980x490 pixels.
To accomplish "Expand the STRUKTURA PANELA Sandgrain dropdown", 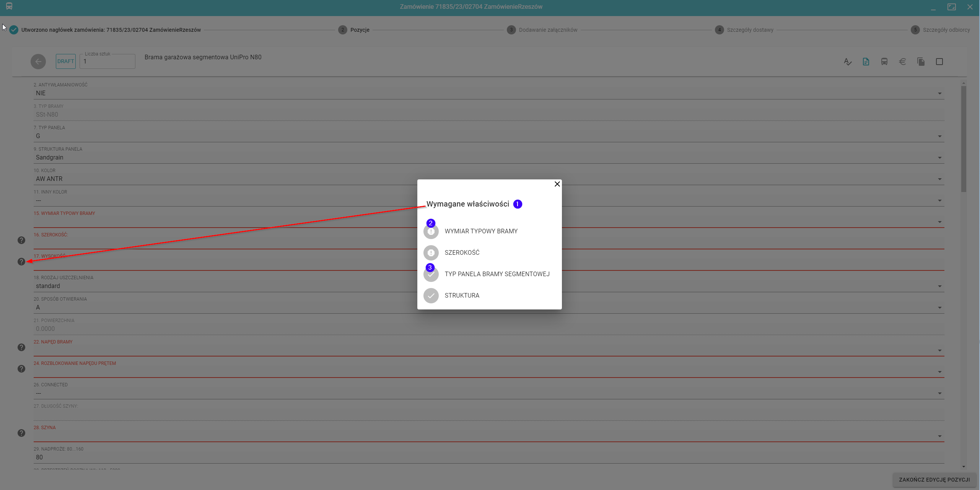I will pyautogui.click(x=939, y=158).
